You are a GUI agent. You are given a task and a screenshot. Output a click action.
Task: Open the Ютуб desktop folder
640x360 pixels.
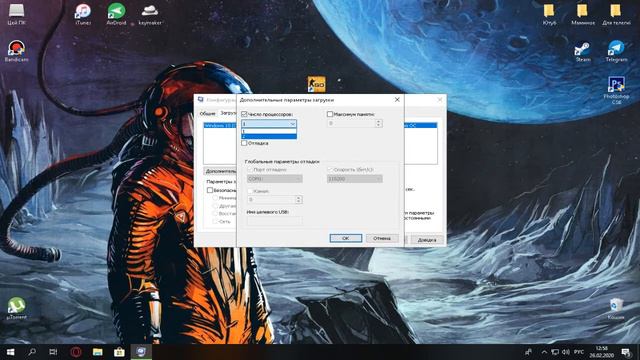point(549,14)
